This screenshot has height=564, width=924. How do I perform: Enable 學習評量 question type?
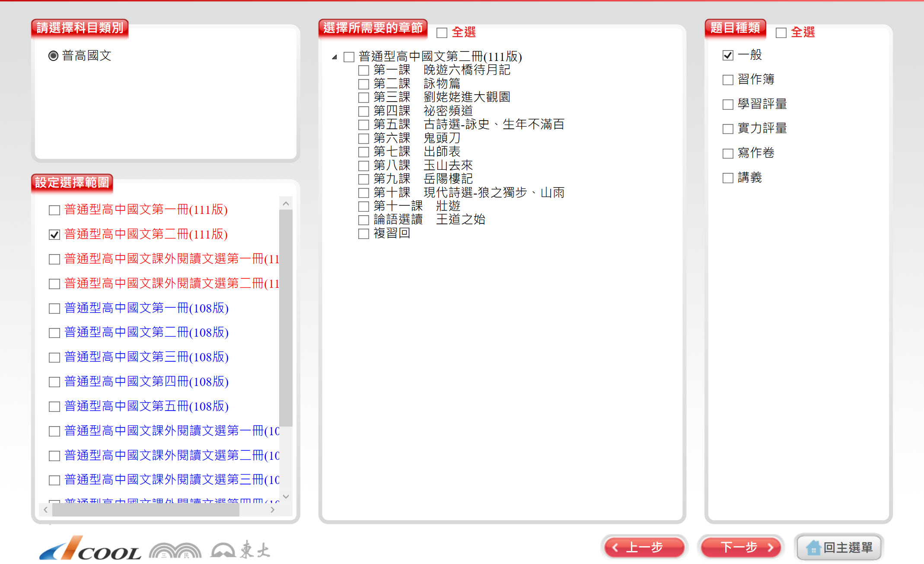728,105
